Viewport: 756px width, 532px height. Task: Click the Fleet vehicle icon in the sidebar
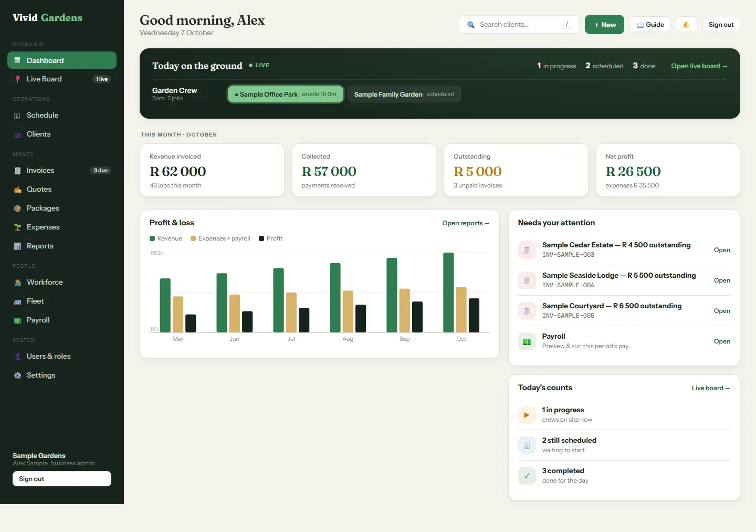17,301
